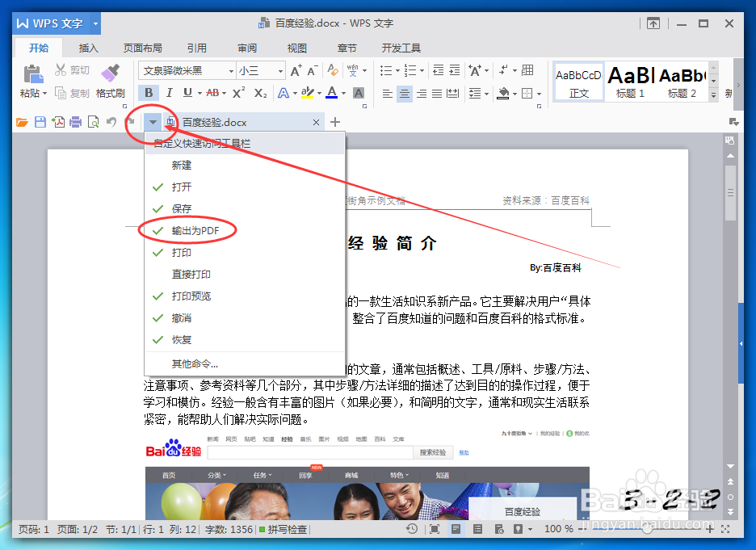
Task: Apply the 正文 style
Action: click(x=578, y=82)
